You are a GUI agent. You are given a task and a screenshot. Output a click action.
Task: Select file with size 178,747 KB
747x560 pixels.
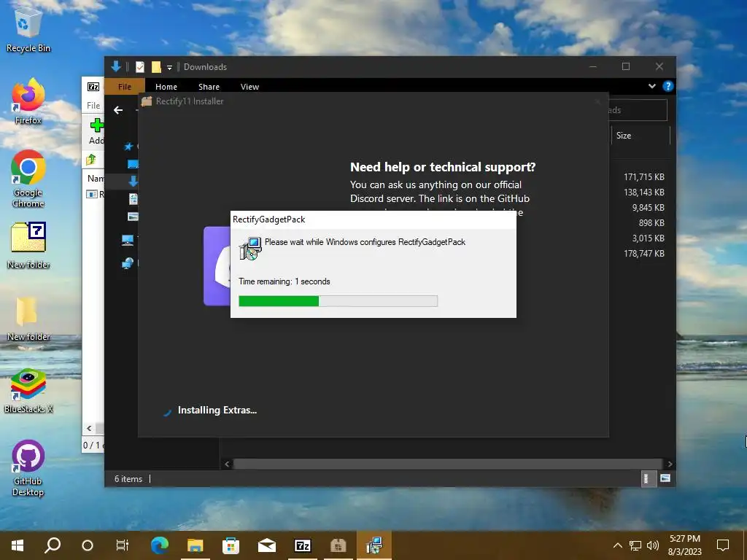[x=643, y=253]
